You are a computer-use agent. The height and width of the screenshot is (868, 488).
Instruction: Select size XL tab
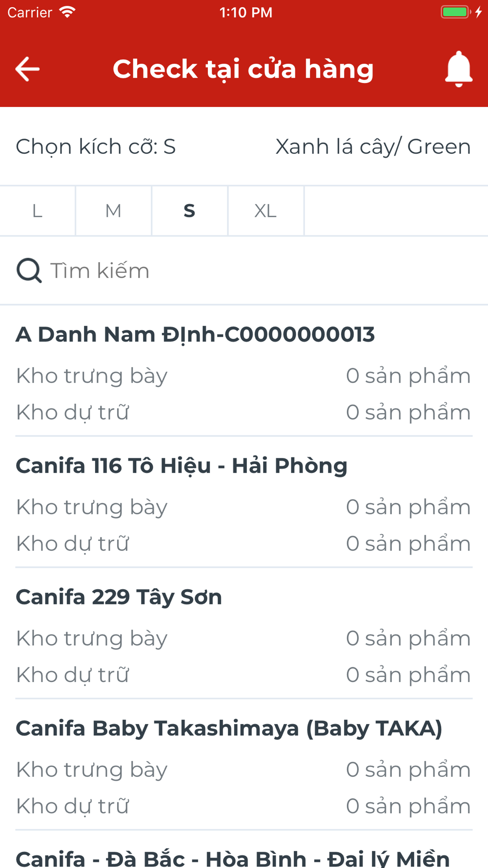coord(265,211)
